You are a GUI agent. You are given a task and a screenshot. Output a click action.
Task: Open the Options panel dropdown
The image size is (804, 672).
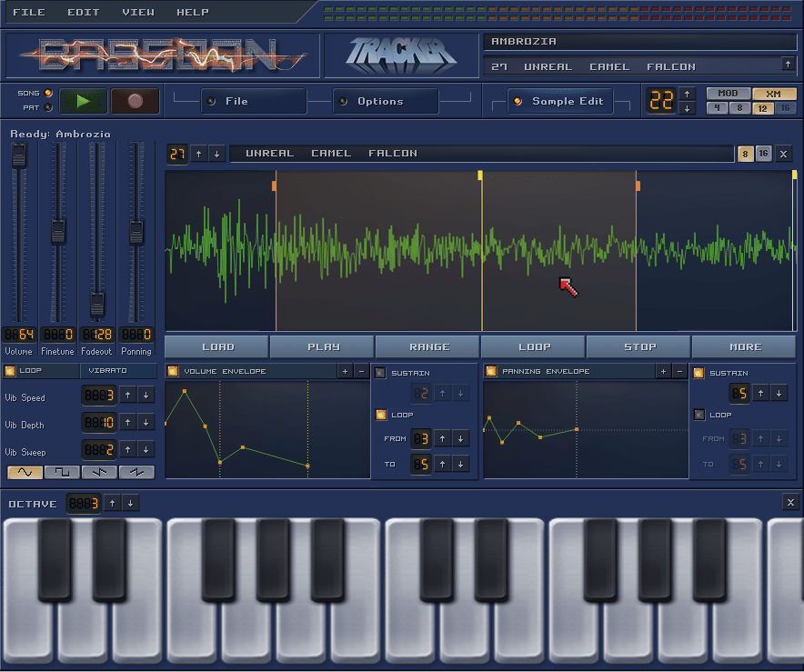(x=385, y=102)
